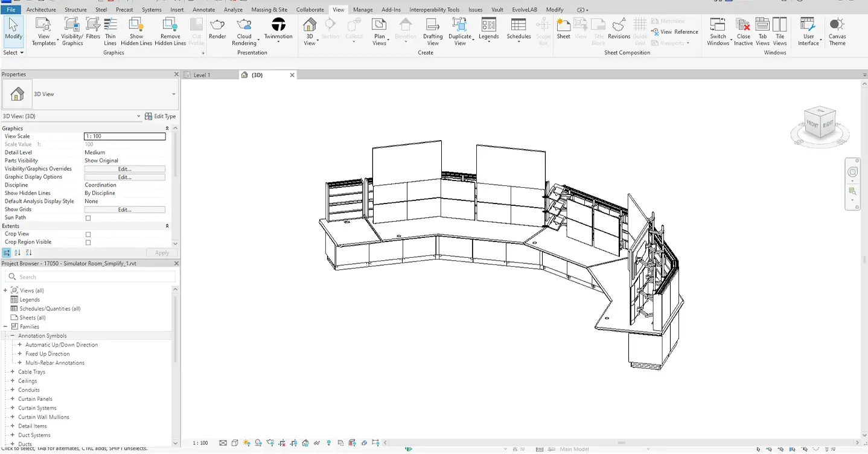The height and width of the screenshot is (454, 868).
Task: Click Tile Views in the Windows panel
Action: pos(779,31)
